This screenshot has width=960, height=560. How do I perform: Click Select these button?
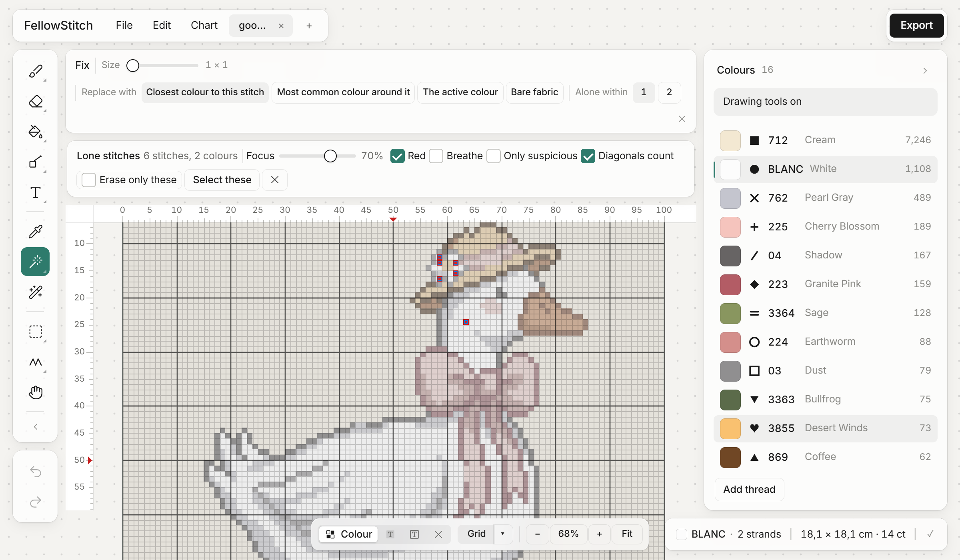(x=222, y=180)
